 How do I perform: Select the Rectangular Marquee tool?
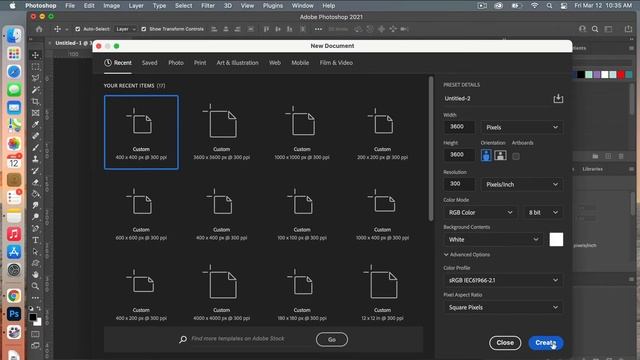pyautogui.click(x=36, y=66)
